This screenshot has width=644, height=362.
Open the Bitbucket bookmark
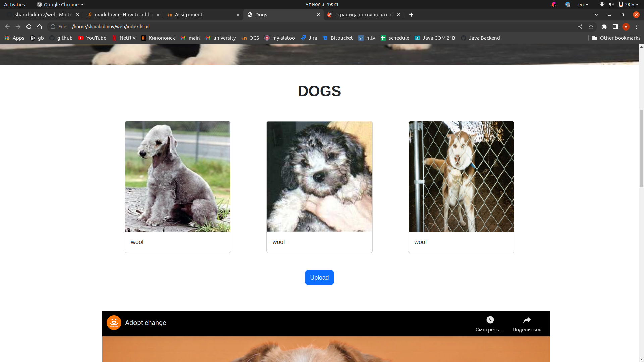(x=338, y=38)
